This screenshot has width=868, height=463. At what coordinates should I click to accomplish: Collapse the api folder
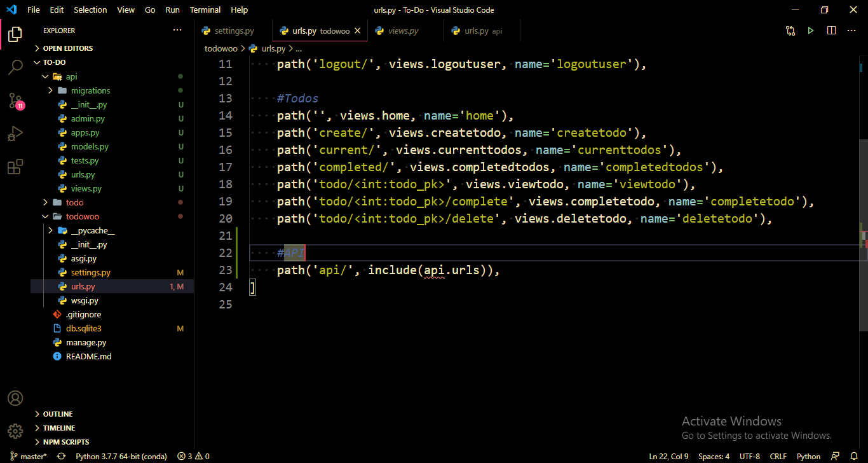tap(112, 76)
